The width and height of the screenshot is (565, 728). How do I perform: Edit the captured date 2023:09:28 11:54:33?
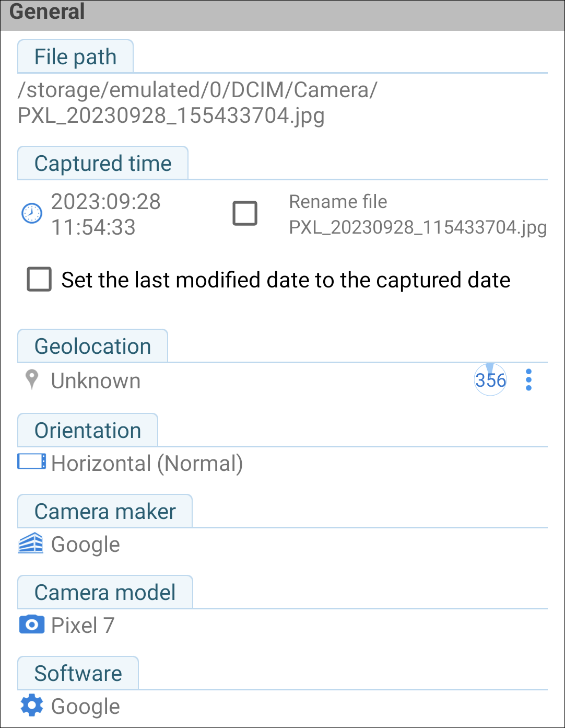[106, 214]
